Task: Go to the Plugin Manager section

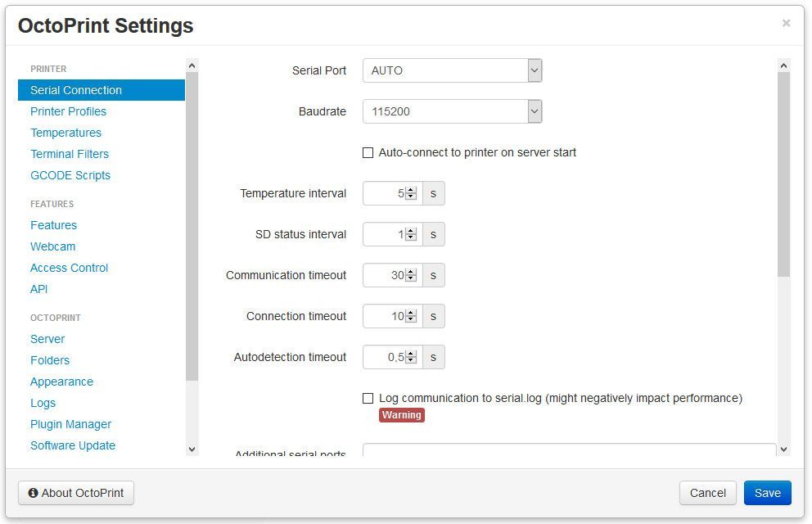Action: coord(70,424)
